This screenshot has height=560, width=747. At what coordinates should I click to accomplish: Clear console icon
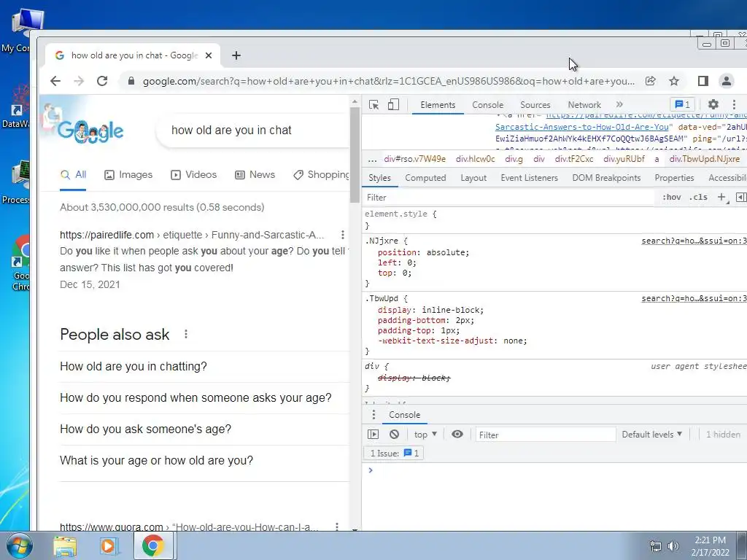(394, 435)
